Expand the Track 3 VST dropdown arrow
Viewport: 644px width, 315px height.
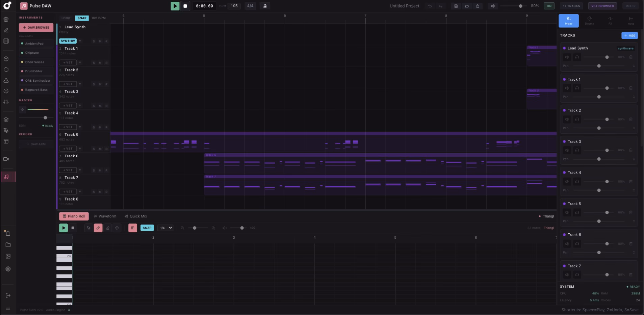point(80,106)
